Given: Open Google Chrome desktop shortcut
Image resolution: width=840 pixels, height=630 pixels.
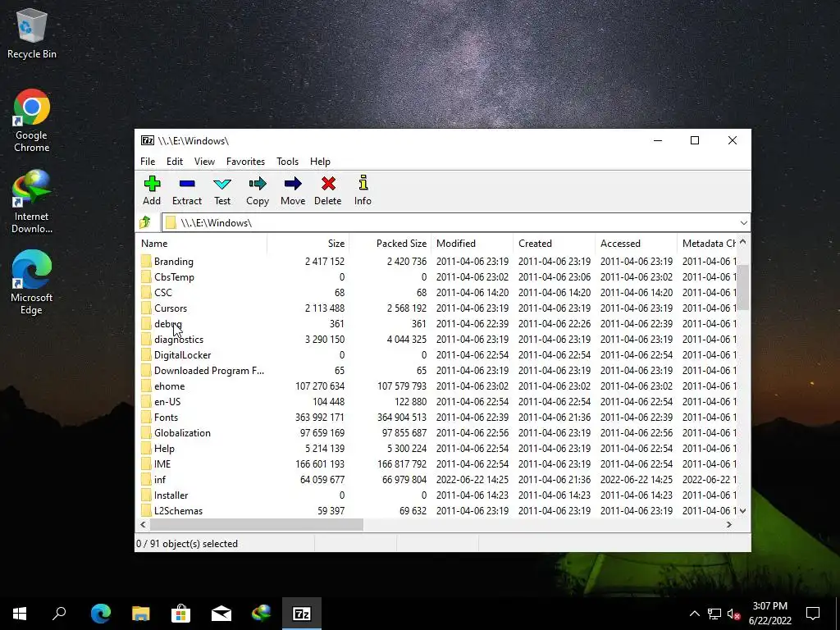Looking at the screenshot, I should coord(32,121).
